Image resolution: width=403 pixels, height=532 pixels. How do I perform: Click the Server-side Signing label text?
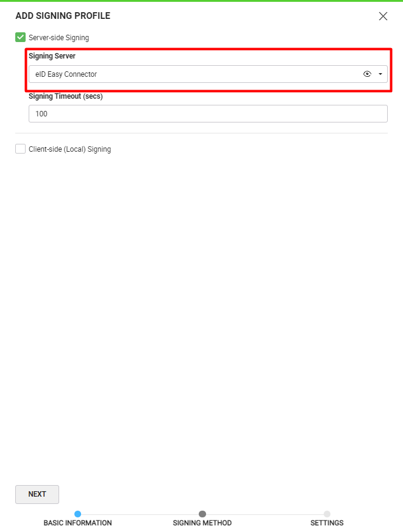click(x=59, y=38)
